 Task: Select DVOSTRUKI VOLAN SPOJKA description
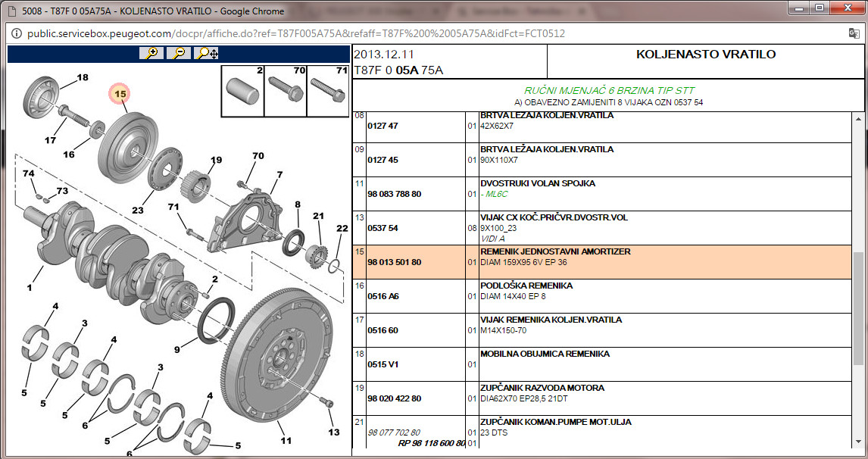(x=538, y=183)
